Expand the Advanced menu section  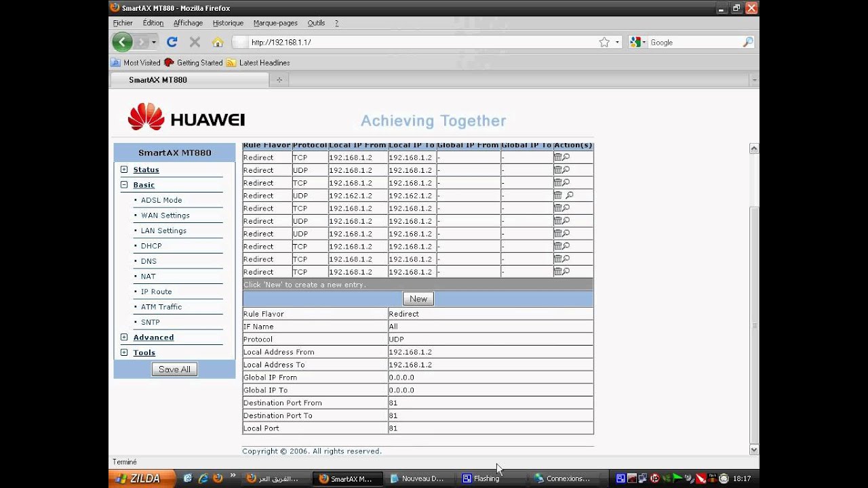coord(124,337)
